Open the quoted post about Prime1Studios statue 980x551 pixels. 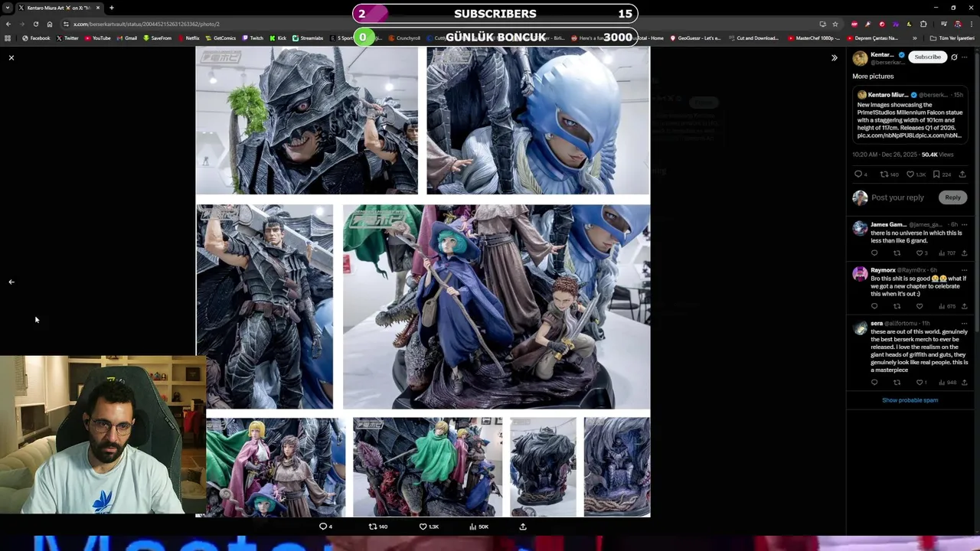910,116
